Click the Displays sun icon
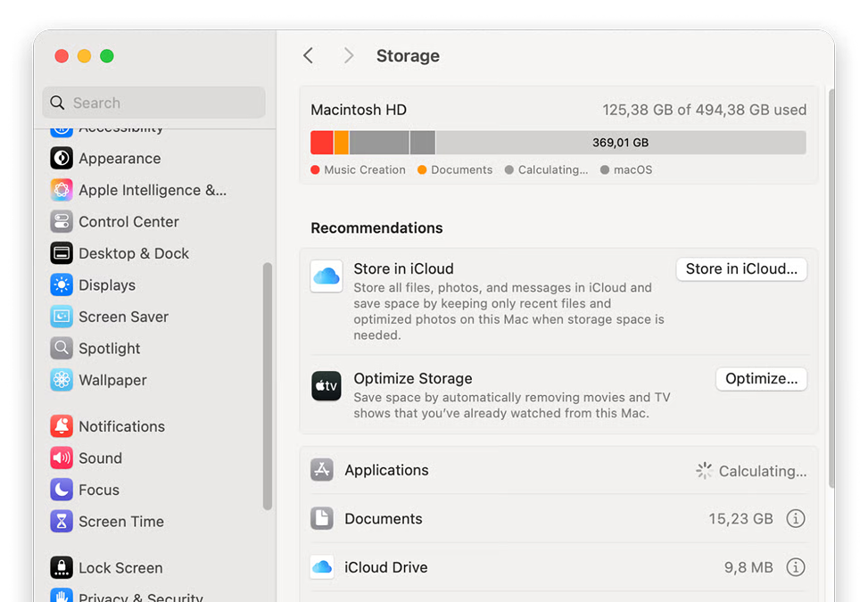 point(62,285)
